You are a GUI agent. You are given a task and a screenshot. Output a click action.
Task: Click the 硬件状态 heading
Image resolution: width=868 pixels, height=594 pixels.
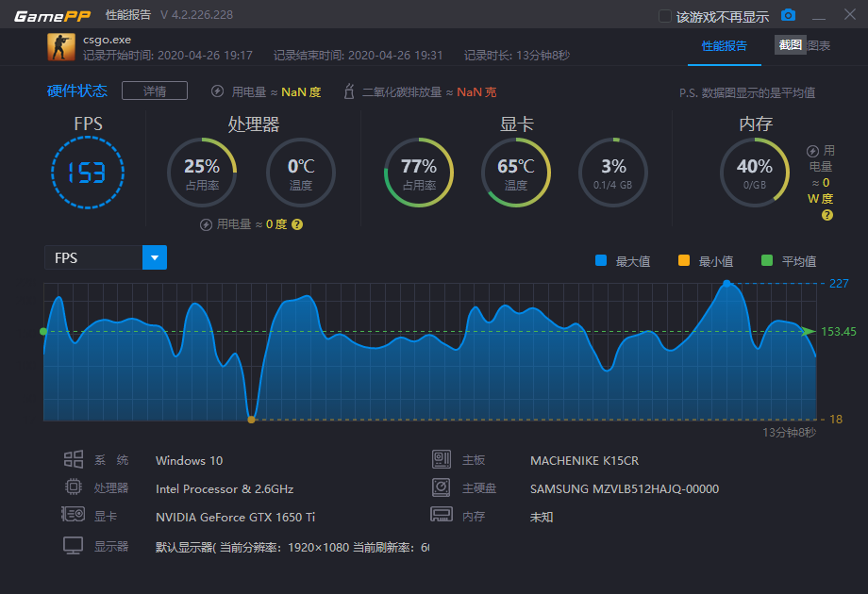point(77,91)
